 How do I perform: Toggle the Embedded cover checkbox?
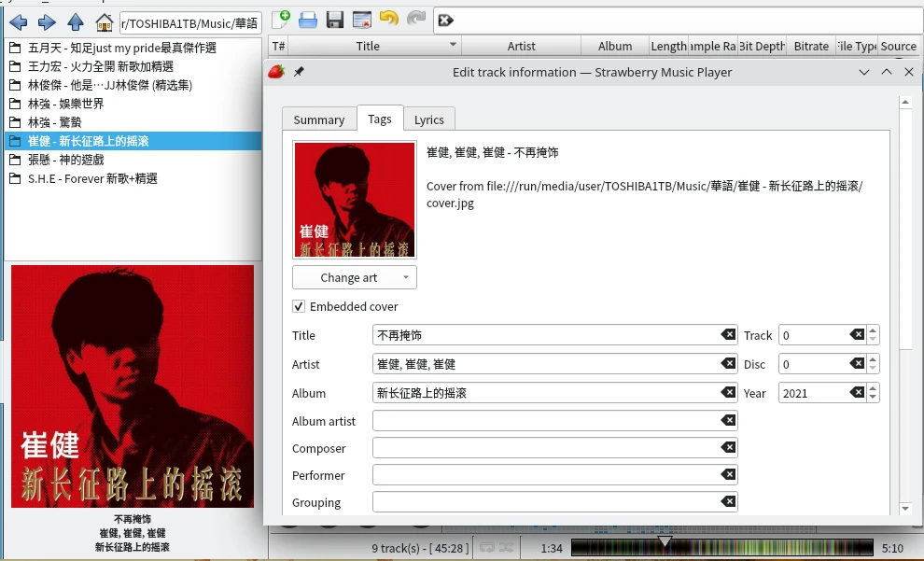coord(299,306)
